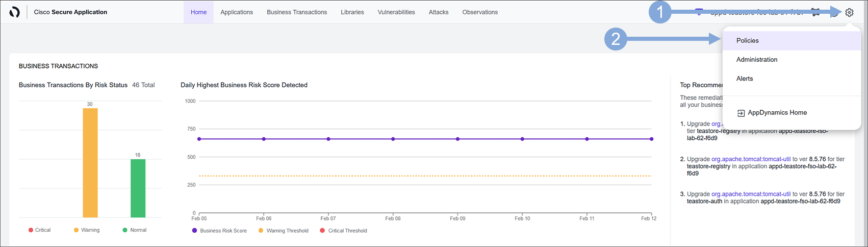Image resolution: width=868 pixels, height=247 pixels.
Task: Toggle the Warning legend in bar chart
Action: 87,230
